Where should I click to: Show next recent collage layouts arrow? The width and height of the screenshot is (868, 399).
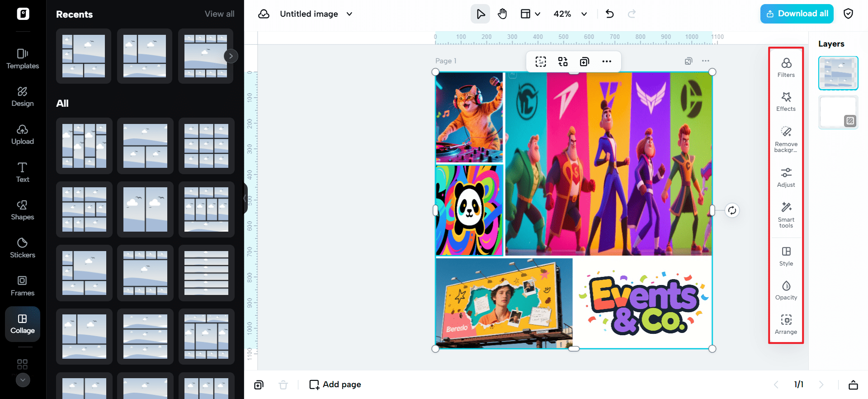[231, 56]
